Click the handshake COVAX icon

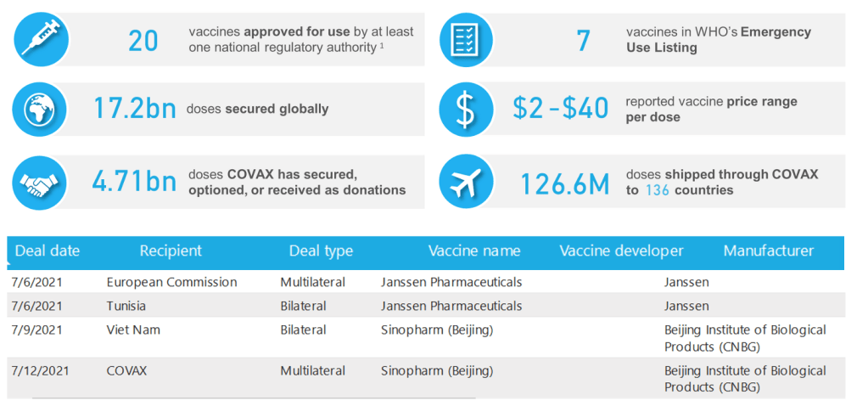point(41,181)
